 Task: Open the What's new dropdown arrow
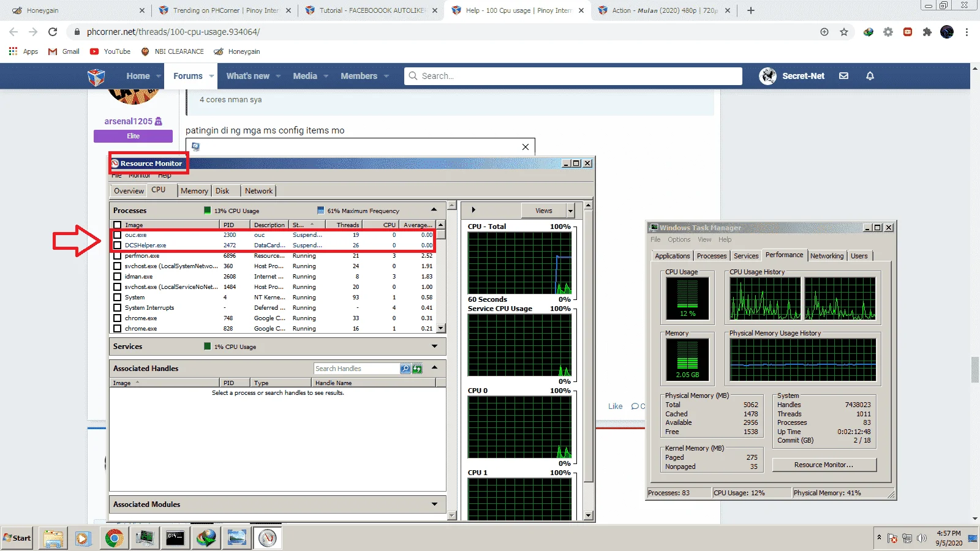pyautogui.click(x=278, y=77)
